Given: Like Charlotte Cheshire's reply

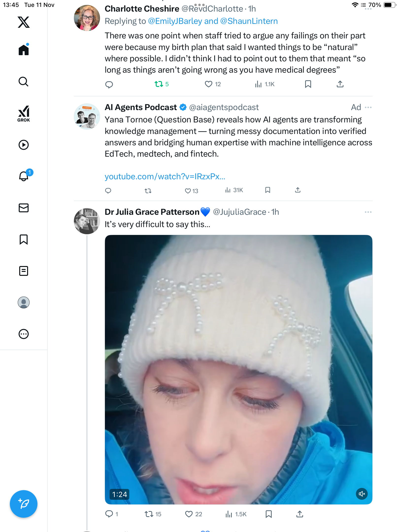Looking at the screenshot, I should (209, 84).
